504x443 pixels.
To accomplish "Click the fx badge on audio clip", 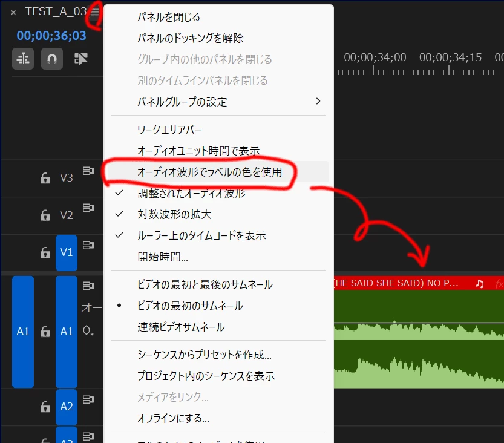I will coord(499,284).
